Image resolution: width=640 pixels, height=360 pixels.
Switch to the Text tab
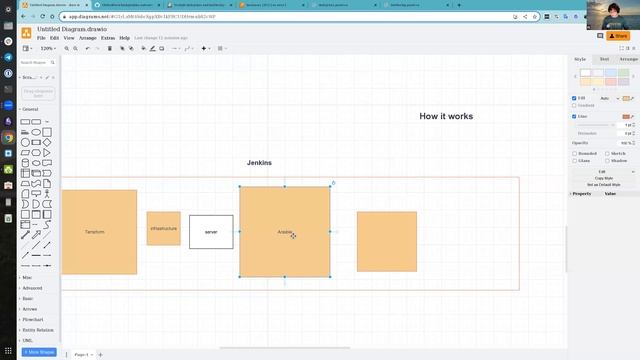[604, 59]
